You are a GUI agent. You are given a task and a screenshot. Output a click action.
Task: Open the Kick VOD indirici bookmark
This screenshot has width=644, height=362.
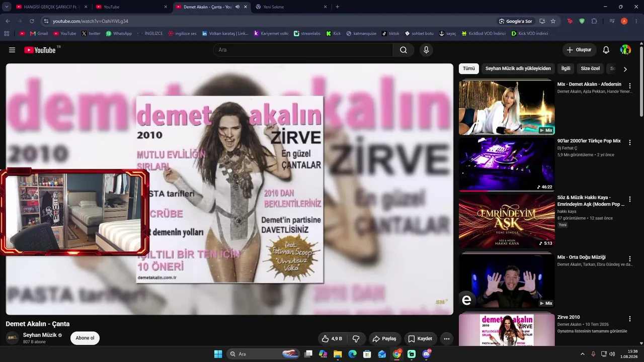(529, 34)
